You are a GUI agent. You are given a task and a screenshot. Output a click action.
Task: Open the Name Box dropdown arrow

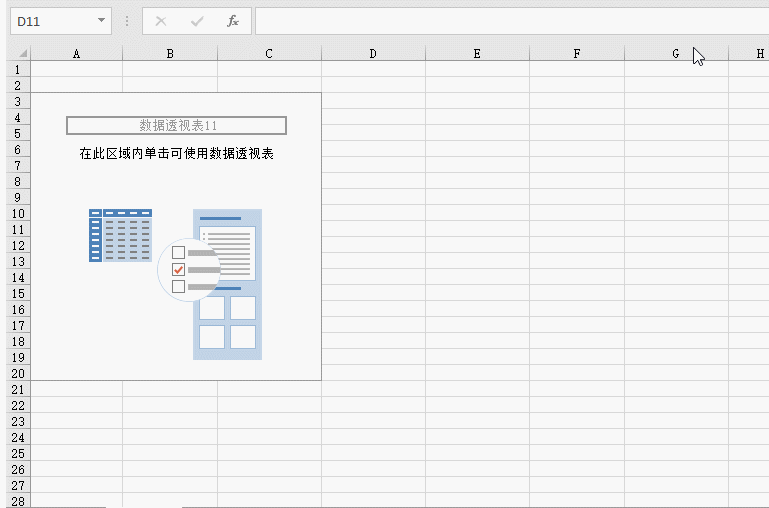[x=102, y=21]
